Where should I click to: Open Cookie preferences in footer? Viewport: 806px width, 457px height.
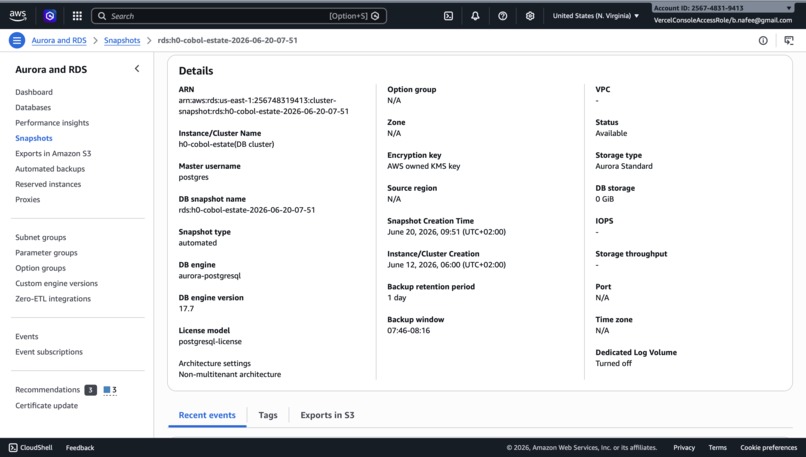768,448
